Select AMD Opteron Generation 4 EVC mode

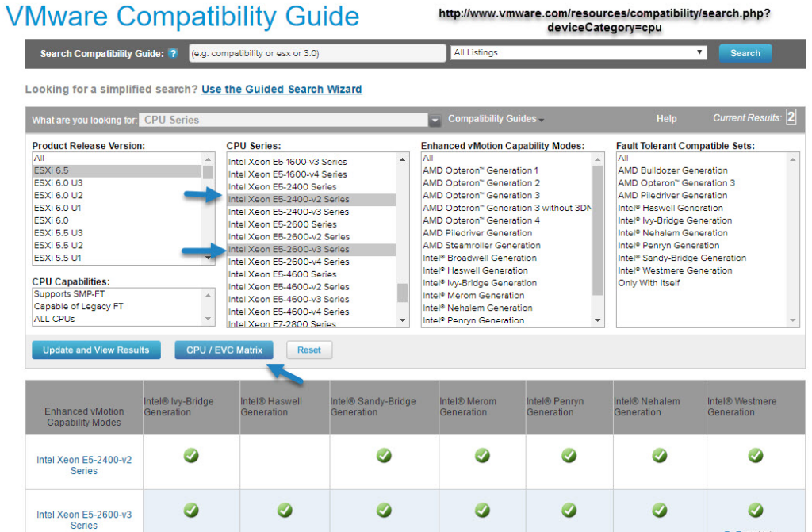tap(506, 220)
